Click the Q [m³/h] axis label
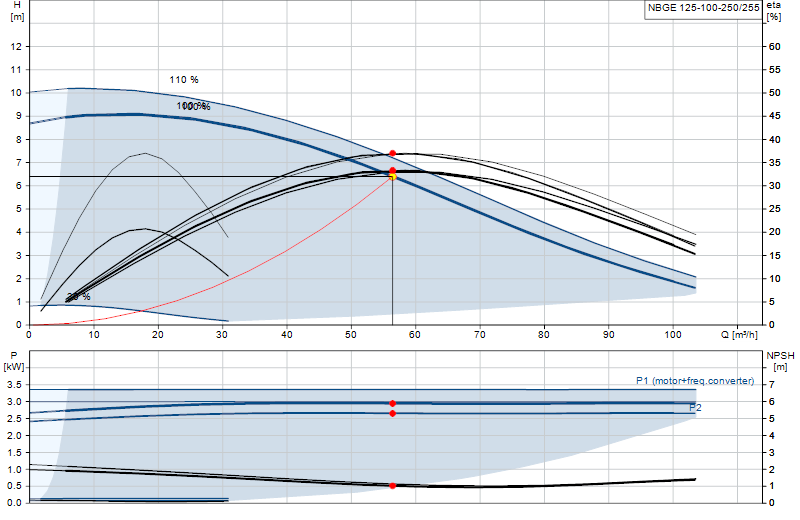Viewport: 800px width, 520px height. pyautogui.click(x=739, y=335)
